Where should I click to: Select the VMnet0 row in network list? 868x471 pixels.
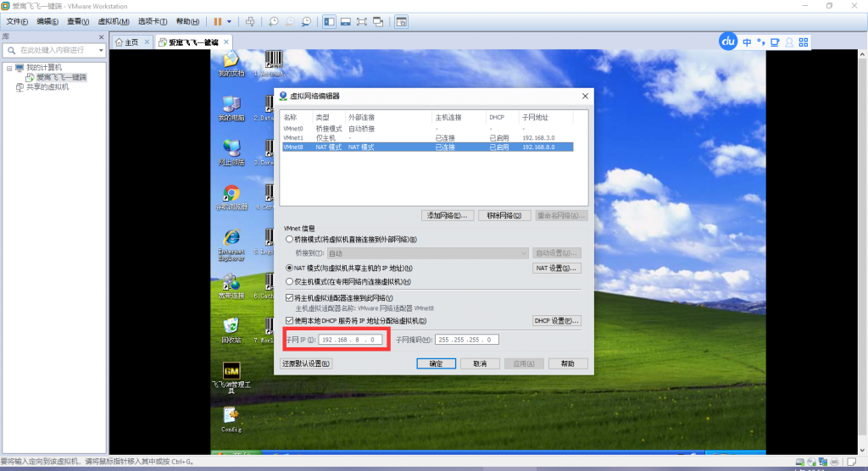(427, 129)
